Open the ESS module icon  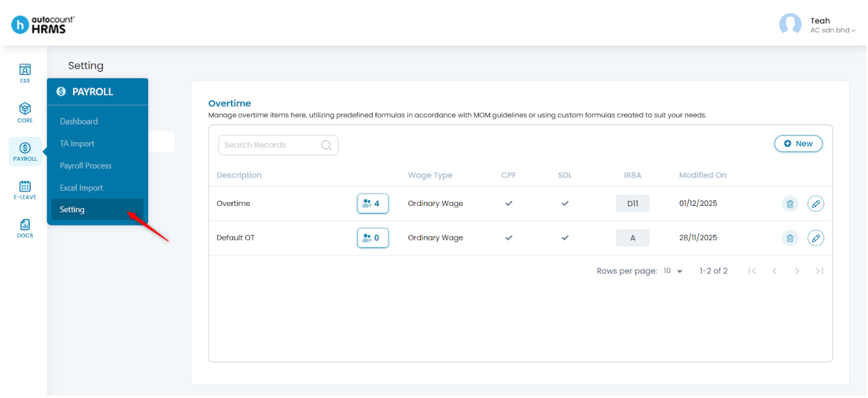pos(25,73)
